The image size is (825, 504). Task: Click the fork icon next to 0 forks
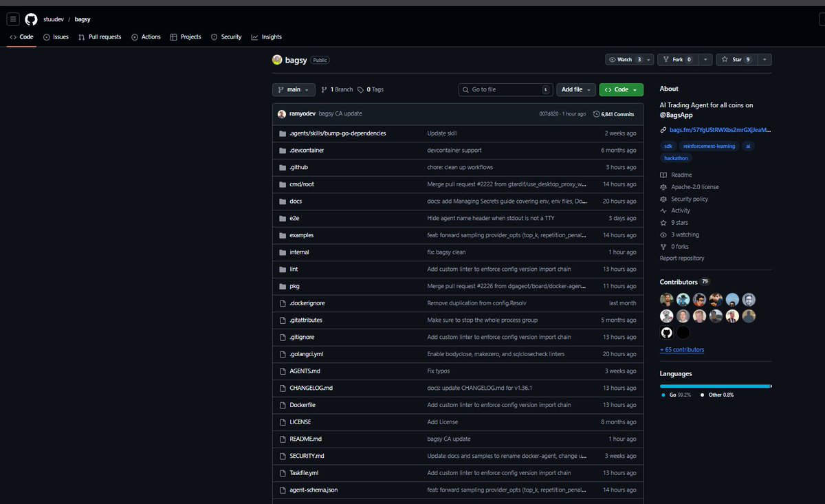click(x=663, y=247)
